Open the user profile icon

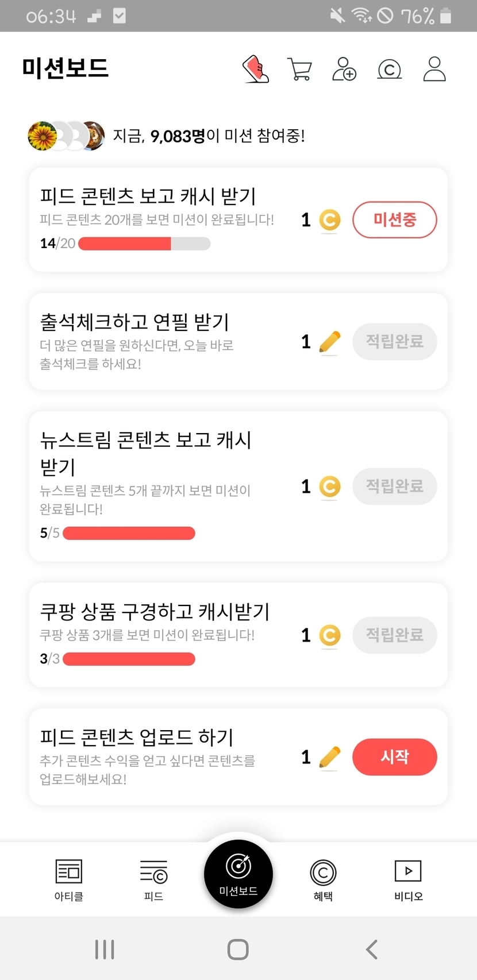pos(434,69)
